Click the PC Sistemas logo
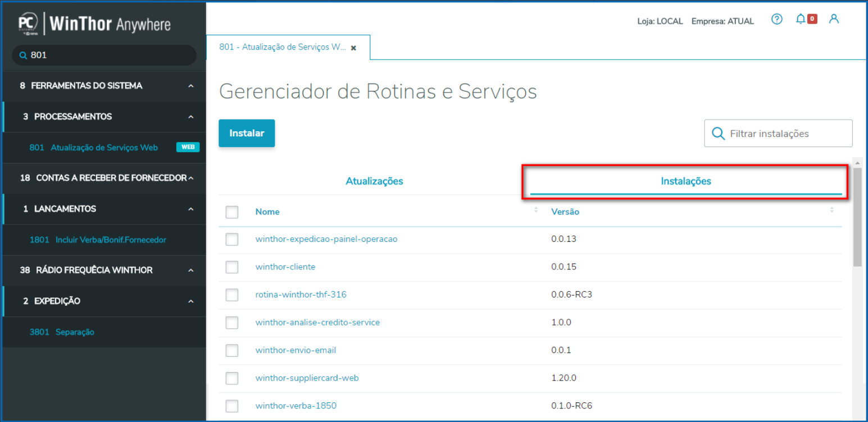Viewport: 868px width, 422px height. coord(28,23)
